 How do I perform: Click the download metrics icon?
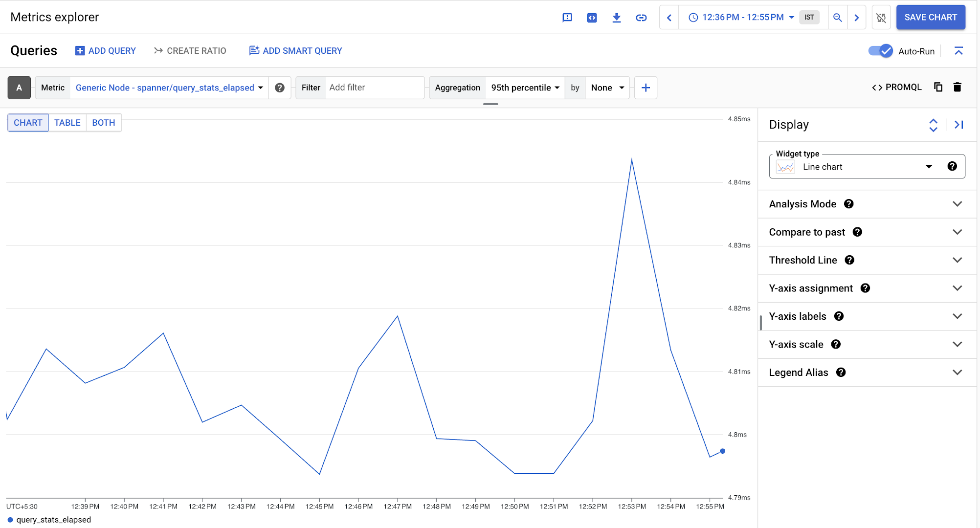[616, 18]
